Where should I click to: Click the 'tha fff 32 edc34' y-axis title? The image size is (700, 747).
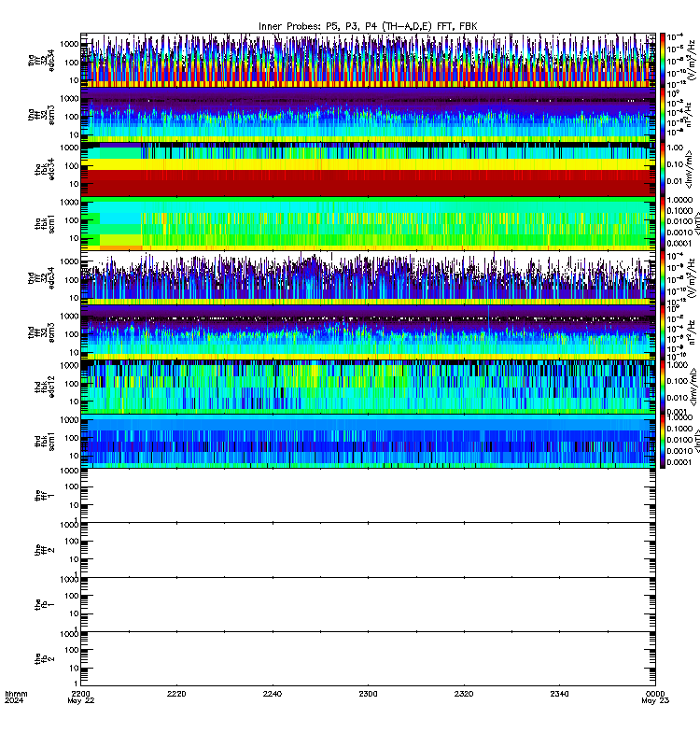41,60
